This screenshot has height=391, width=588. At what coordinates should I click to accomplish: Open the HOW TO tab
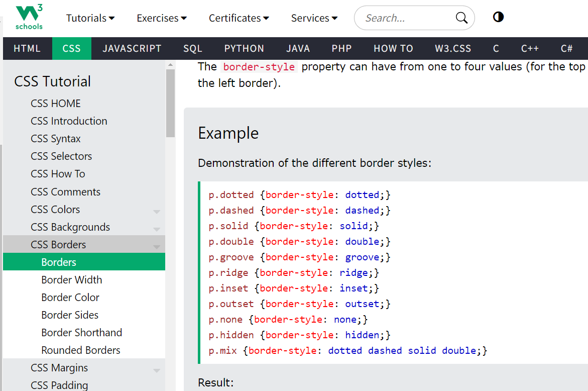tap(393, 48)
